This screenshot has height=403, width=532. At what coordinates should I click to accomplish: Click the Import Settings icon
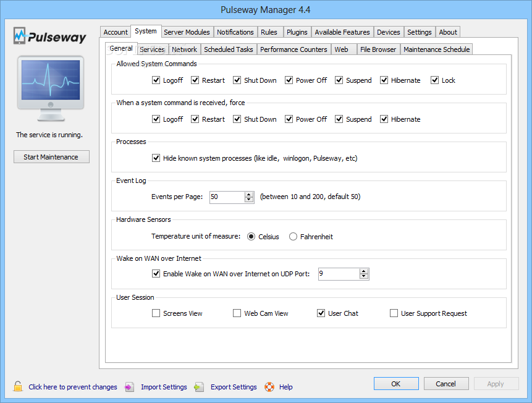(x=129, y=387)
